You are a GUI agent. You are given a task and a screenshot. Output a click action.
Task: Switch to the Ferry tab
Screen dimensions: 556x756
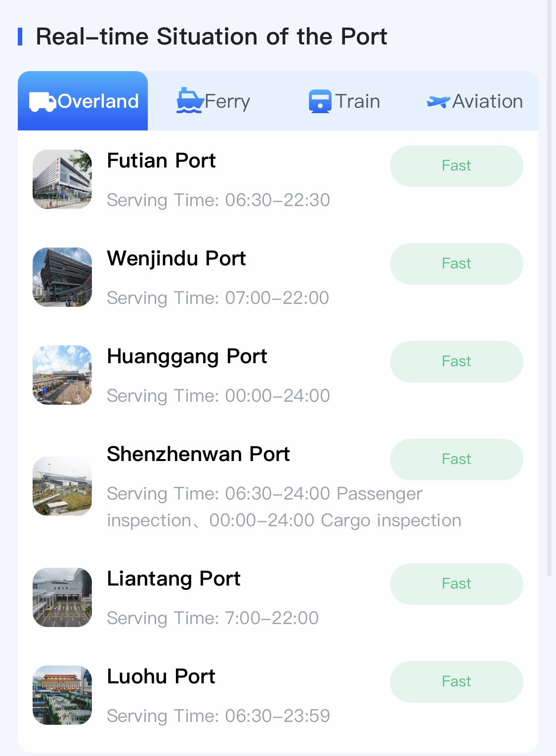pyautogui.click(x=214, y=101)
